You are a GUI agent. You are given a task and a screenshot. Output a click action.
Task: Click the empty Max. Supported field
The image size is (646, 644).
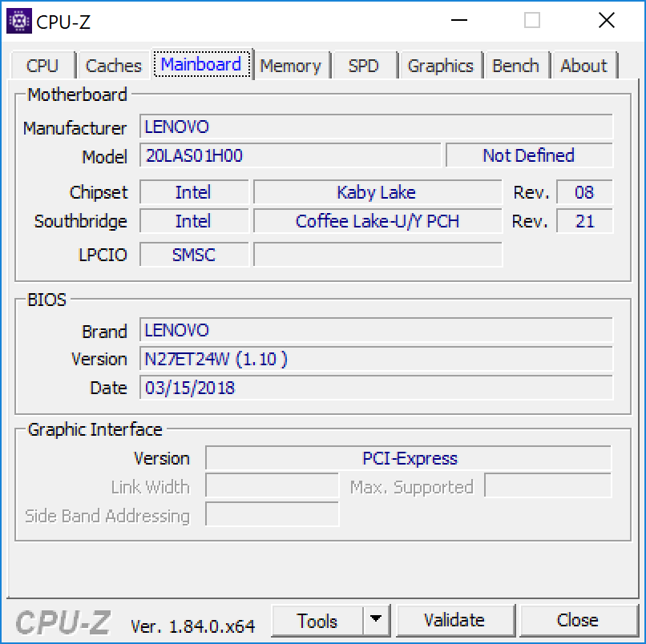548,486
